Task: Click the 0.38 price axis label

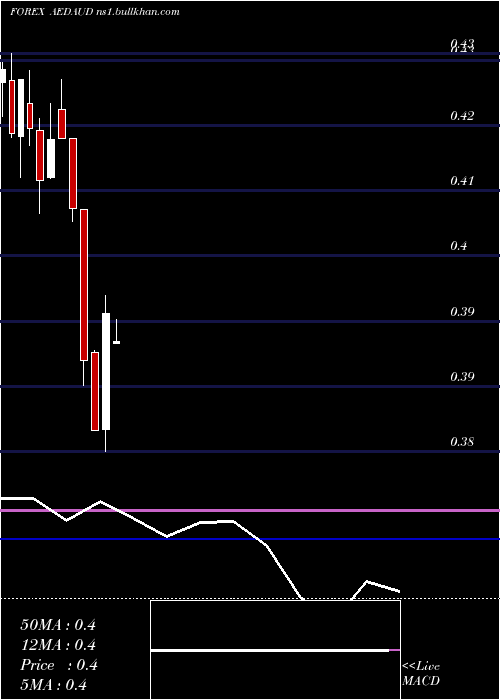Action: pyautogui.click(x=462, y=442)
